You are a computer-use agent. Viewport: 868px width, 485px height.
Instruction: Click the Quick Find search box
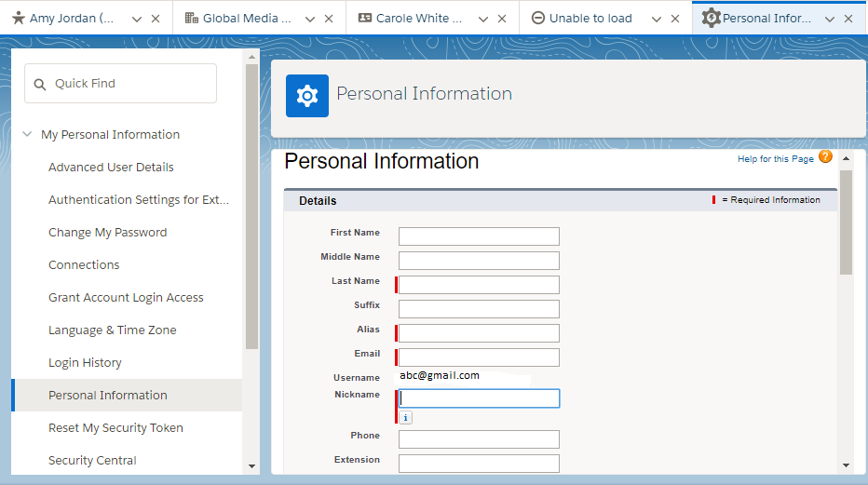tap(121, 84)
